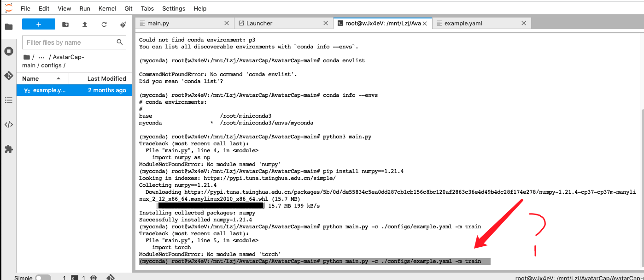Open the Extension Manager puzzle icon
The height and width of the screenshot is (280, 644).
point(8,149)
